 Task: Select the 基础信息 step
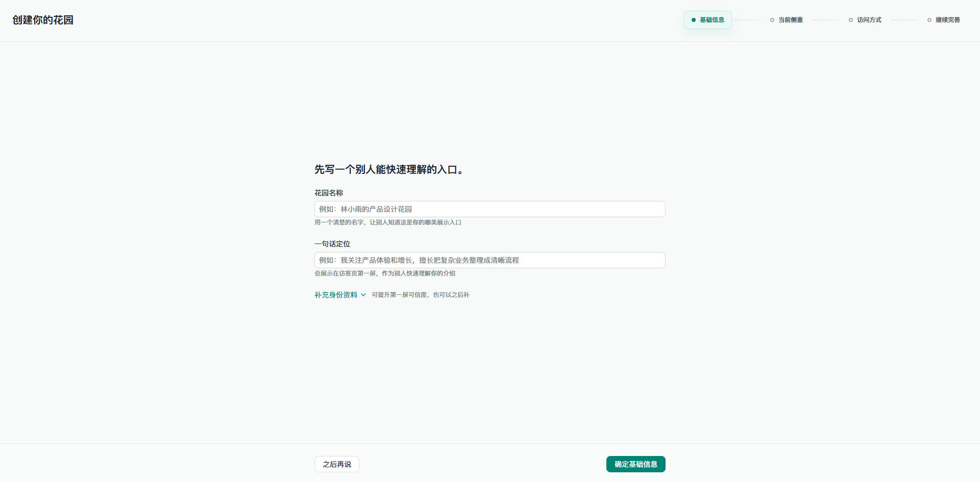(x=708, y=20)
